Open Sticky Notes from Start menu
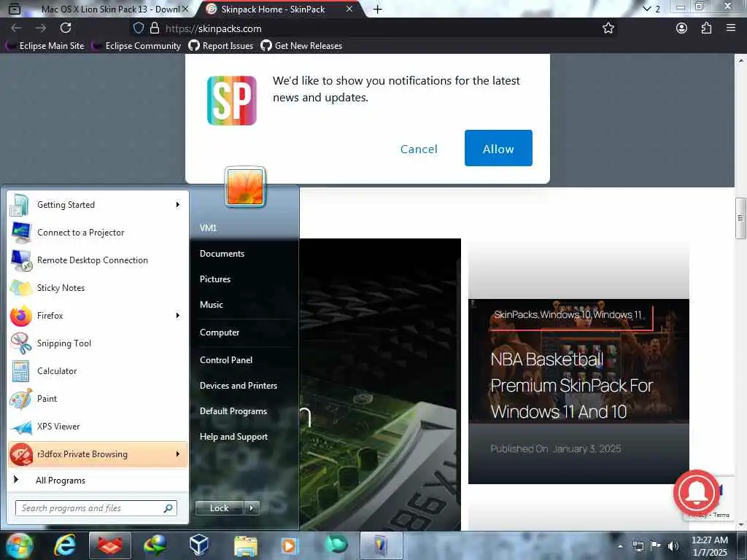Viewport: 747px width, 560px height. point(98,287)
